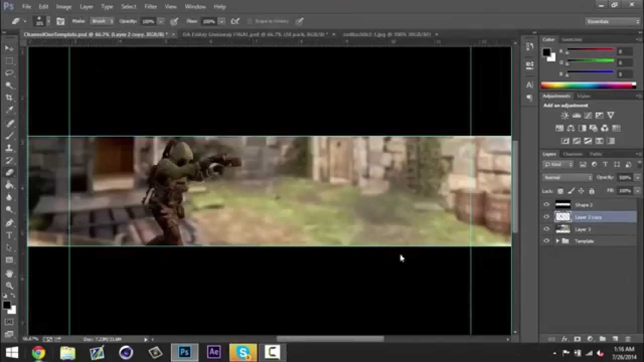Hide the Shape 2 layer
This screenshot has height=362, width=644.
click(x=546, y=205)
